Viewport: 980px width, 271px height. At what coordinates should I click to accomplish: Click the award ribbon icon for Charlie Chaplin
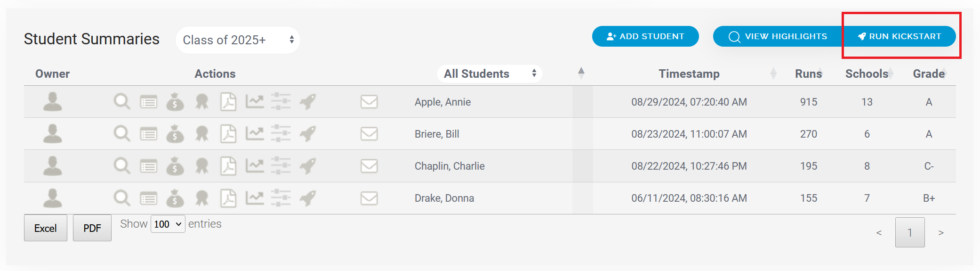coord(202,166)
